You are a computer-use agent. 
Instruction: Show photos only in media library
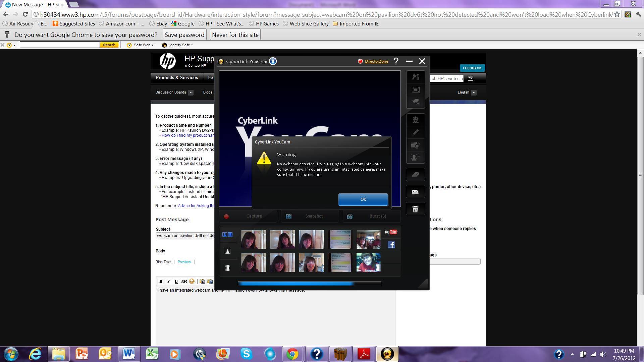pyautogui.click(x=227, y=251)
